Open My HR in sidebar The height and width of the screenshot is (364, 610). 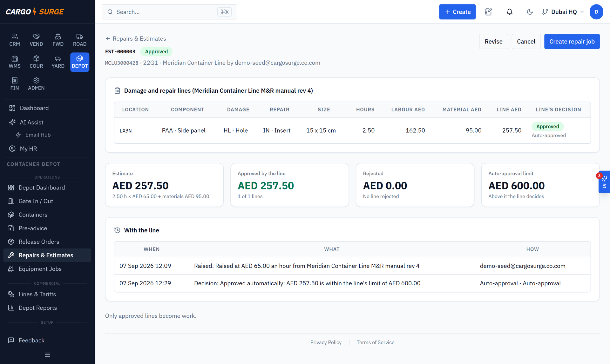pyautogui.click(x=47, y=149)
